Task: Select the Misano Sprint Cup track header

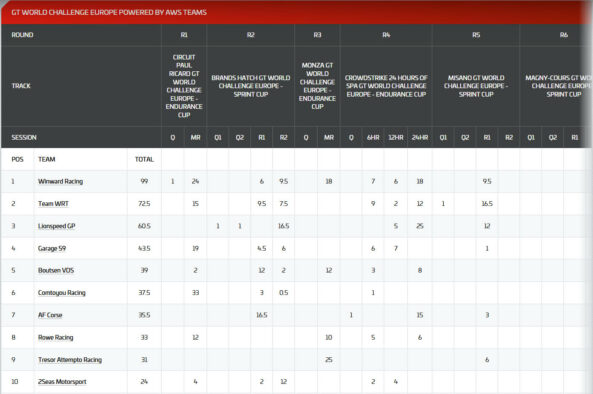Action: point(476,86)
